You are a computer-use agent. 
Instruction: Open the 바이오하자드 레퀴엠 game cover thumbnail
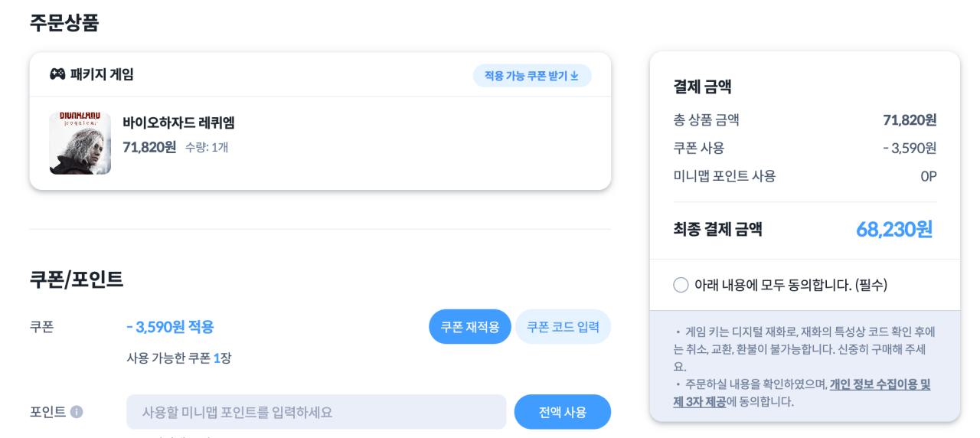(80, 143)
